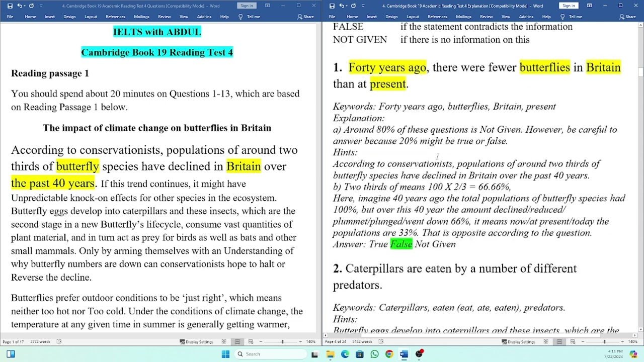Image resolution: width=644 pixels, height=362 pixels.
Task: Open File menu in Questions window
Action: [x=10, y=17]
